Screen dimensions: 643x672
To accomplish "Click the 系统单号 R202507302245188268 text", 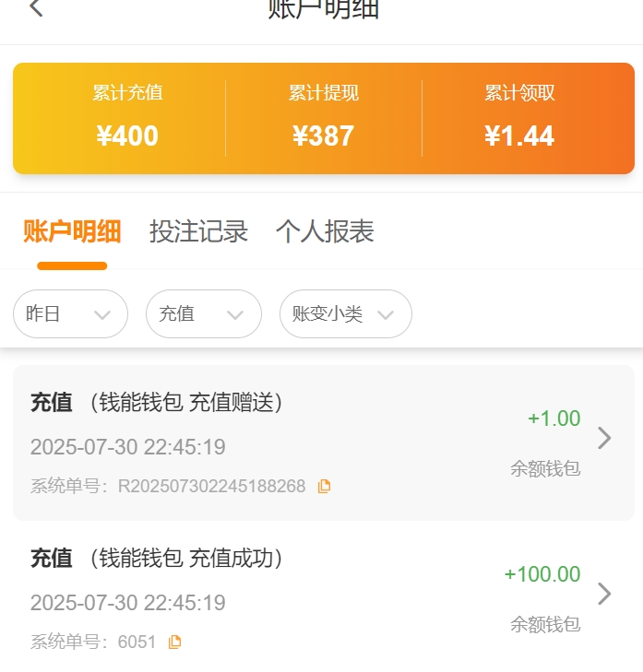I will (x=168, y=486).
